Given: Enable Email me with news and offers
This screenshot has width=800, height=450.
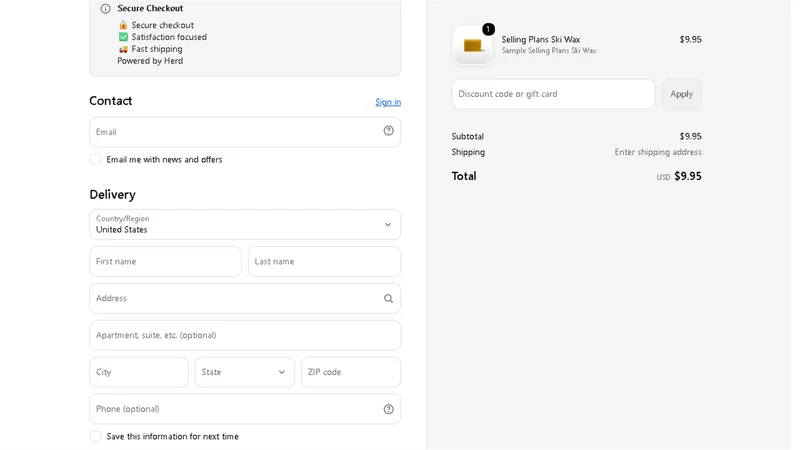Looking at the screenshot, I should pos(95,159).
